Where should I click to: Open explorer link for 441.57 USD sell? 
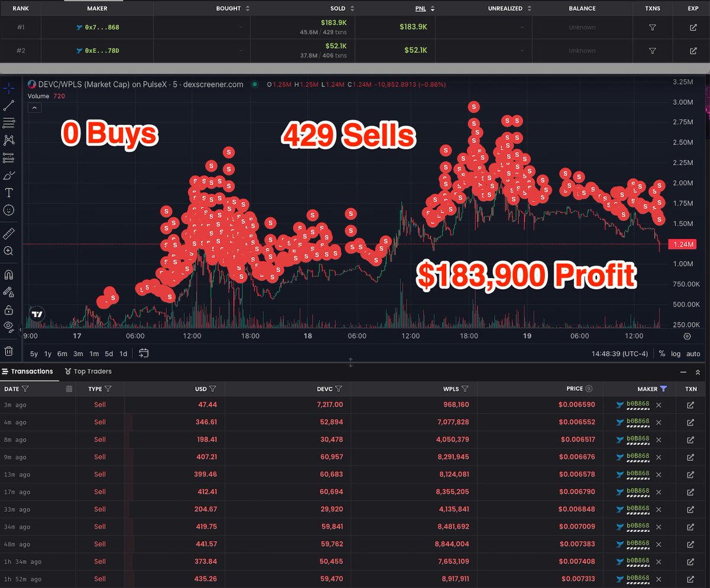pos(690,544)
